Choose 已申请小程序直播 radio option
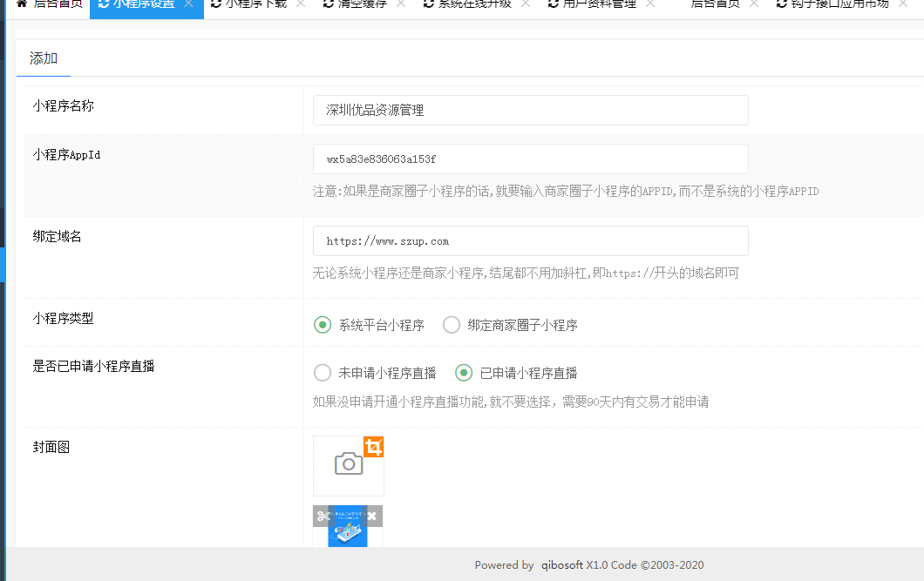 point(464,373)
